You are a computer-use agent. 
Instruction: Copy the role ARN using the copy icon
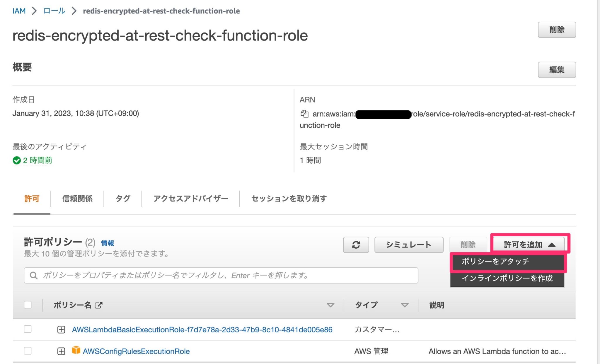click(305, 114)
